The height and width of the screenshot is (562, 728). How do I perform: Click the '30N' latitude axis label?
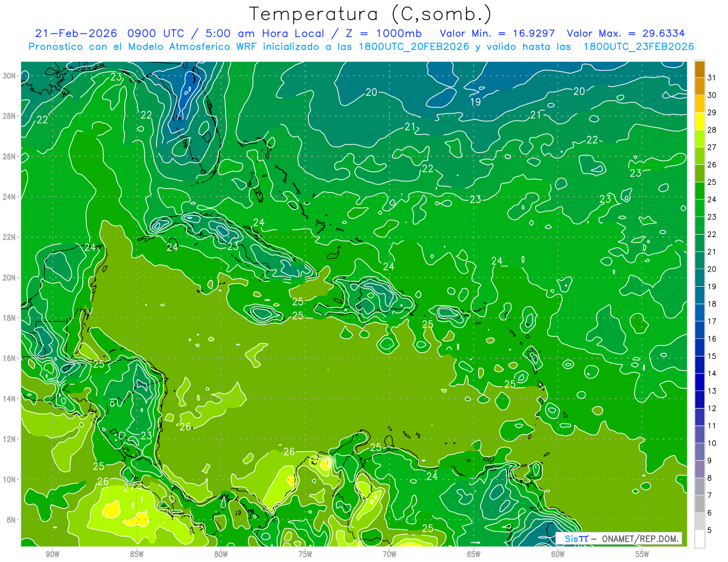10,76
